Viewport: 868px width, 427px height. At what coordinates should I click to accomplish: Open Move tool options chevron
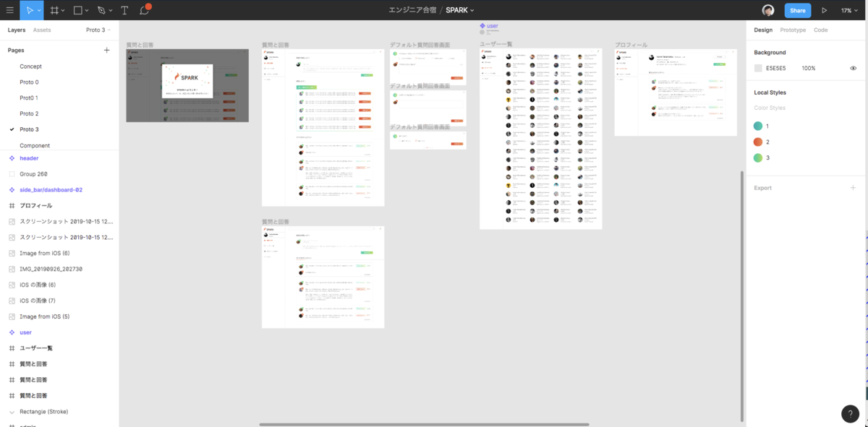39,11
